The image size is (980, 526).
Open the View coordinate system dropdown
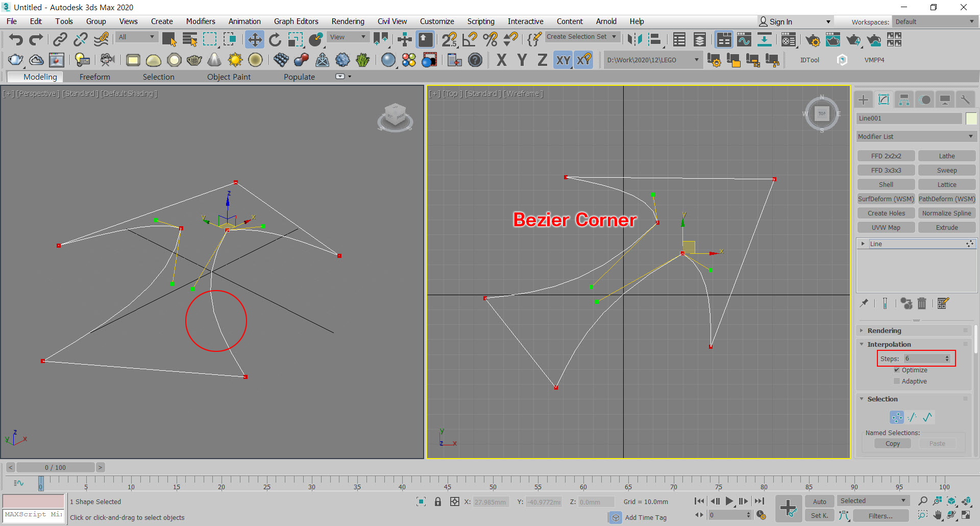(x=348, y=37)
